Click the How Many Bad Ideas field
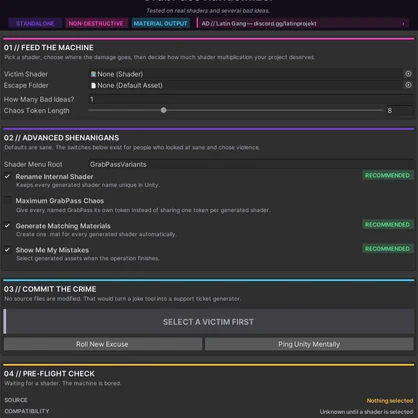The image size is (418, 418). 251,99
